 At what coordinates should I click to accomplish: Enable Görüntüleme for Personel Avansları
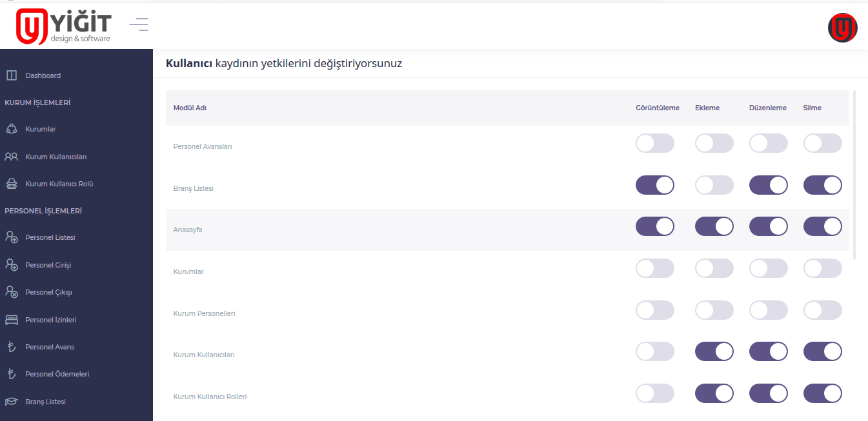[x=655, y=143]
